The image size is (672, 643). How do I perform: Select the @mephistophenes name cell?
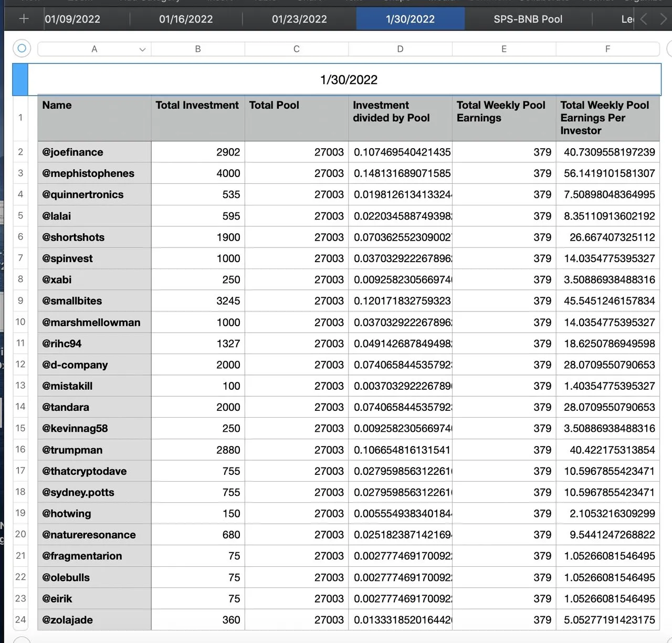click(94, 173)
